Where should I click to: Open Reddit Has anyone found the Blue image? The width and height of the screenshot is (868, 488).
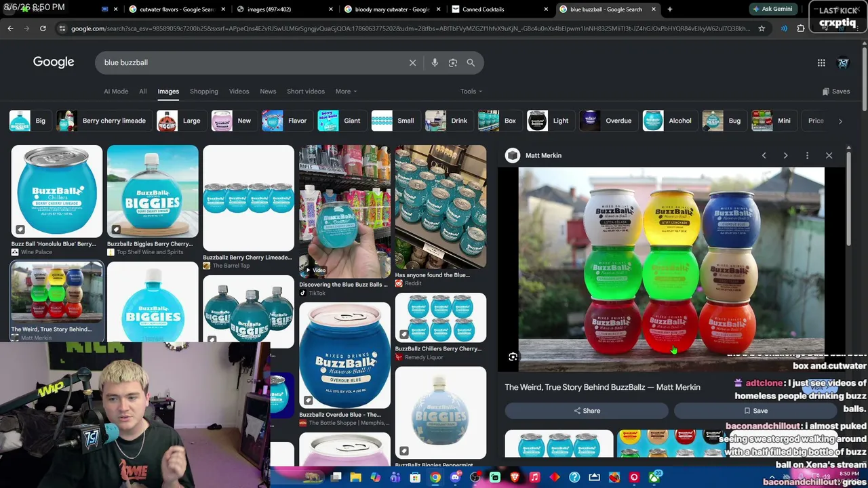click(441, 207)
